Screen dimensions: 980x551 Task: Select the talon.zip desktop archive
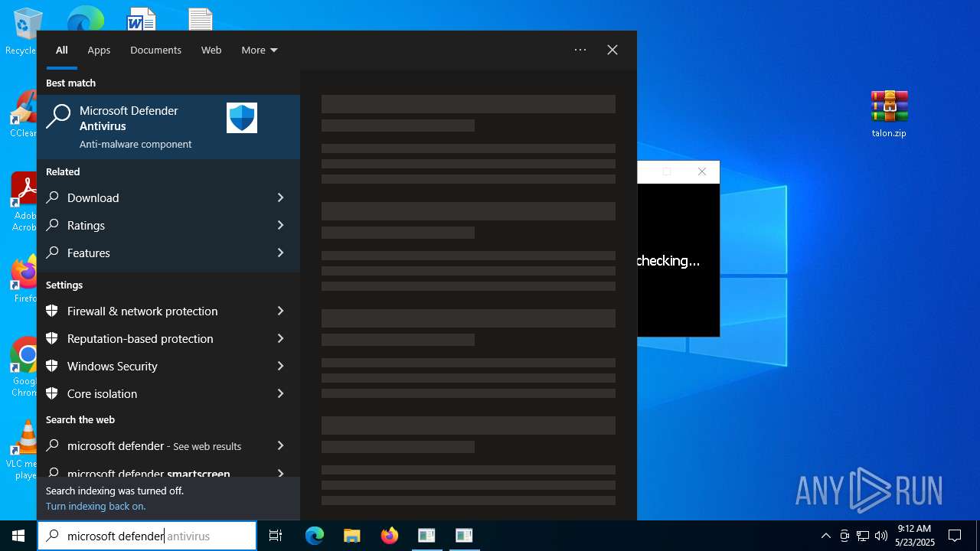(x=889, y=115)
